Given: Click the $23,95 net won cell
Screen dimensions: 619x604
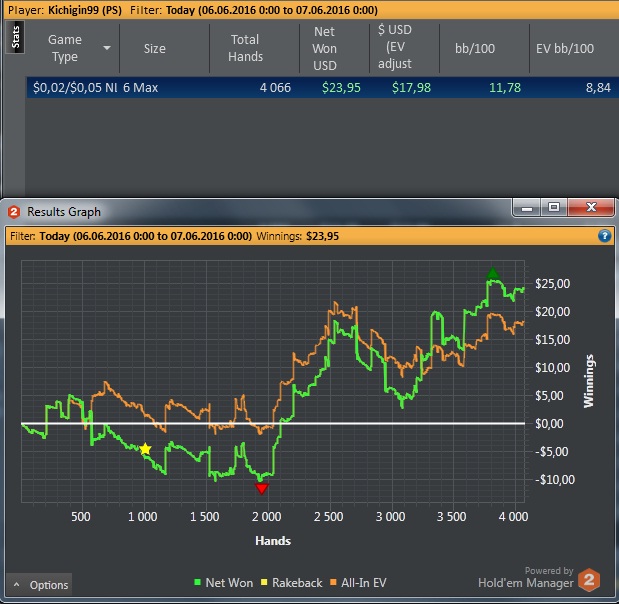Looking at the screenshot, I should point(341,87).
